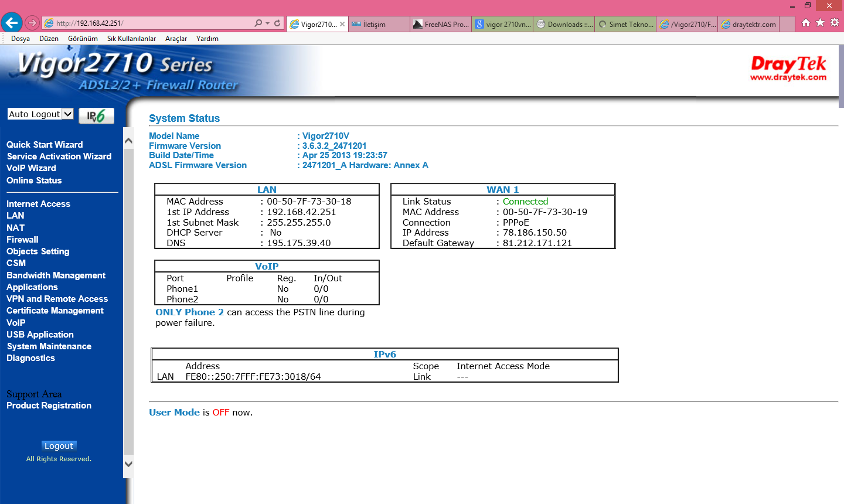Click the IPv6 icon button
Image resolution: width=844 pixels, height=504 pixels.
click(96, 116)
